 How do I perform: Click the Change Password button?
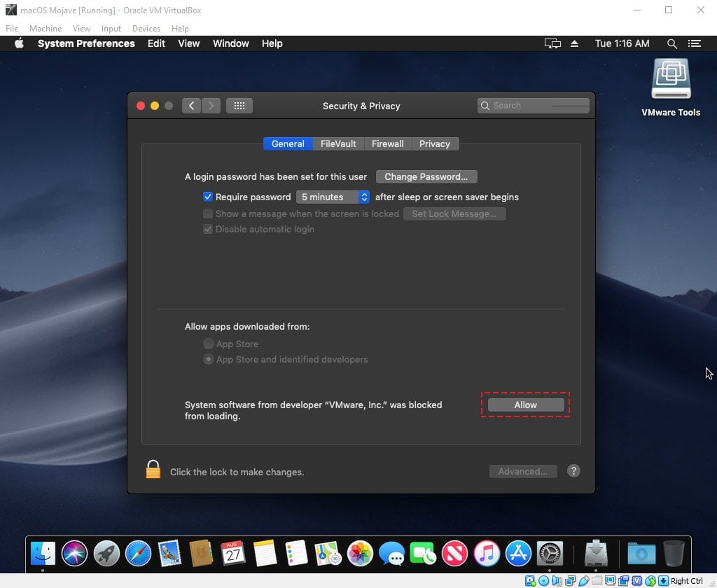point(426,176)
